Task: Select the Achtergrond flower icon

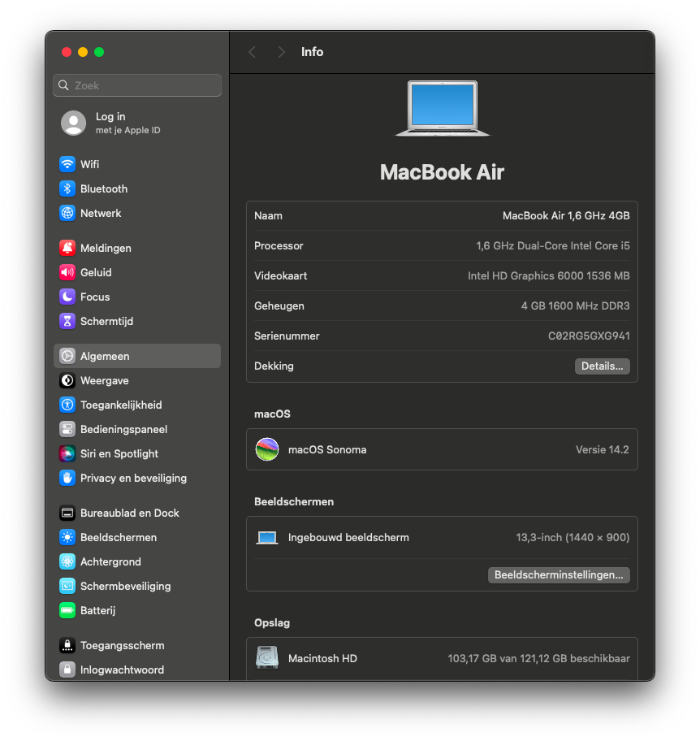Action: click(67, 562)
